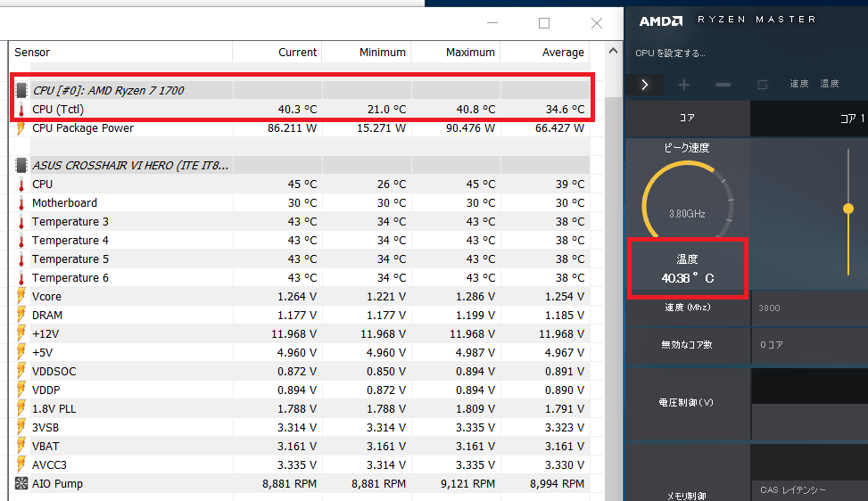This screenshot has height=501, width=868.
Task: Click the thermometer icon beside Temperature 4
Action: pos(21,241)
